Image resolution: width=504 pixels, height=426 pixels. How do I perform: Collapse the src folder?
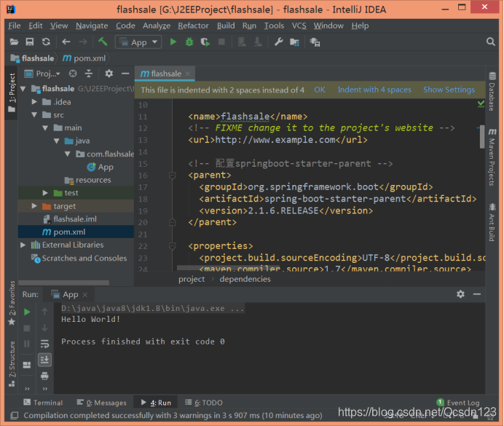pos(34,115)
